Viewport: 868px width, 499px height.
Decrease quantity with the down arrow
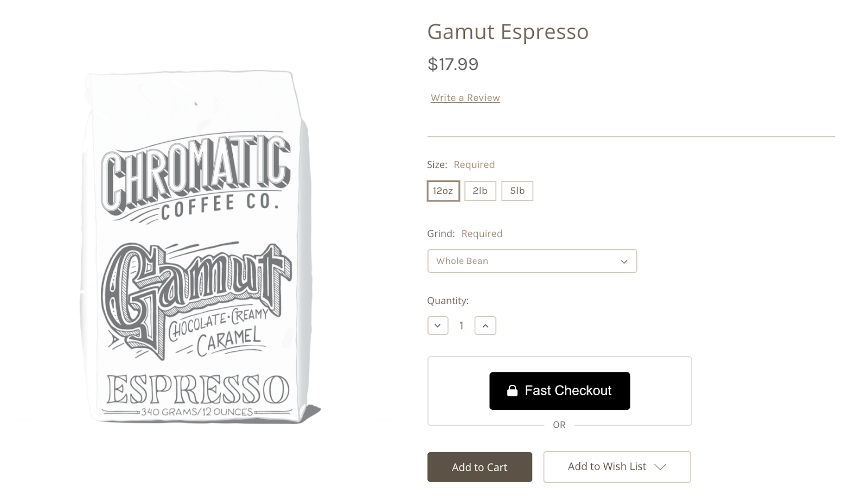[x=438, y=326]
